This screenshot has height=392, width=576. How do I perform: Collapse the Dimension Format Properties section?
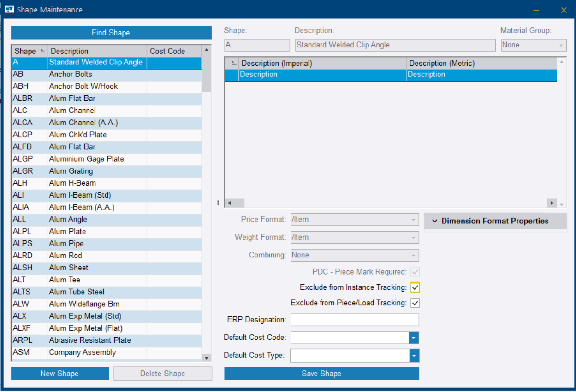(x=434, y=221)
